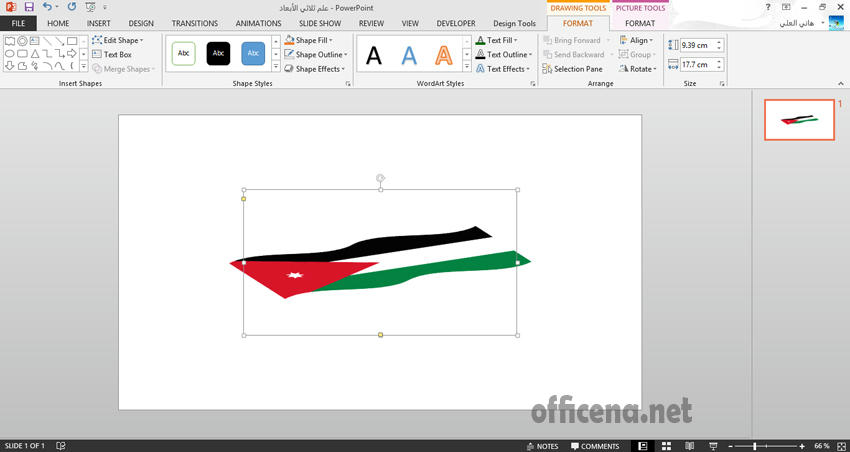Open the DEVELOPER tab
The width and height of the screenshot is (850, 452).
(x=456, y=23)
